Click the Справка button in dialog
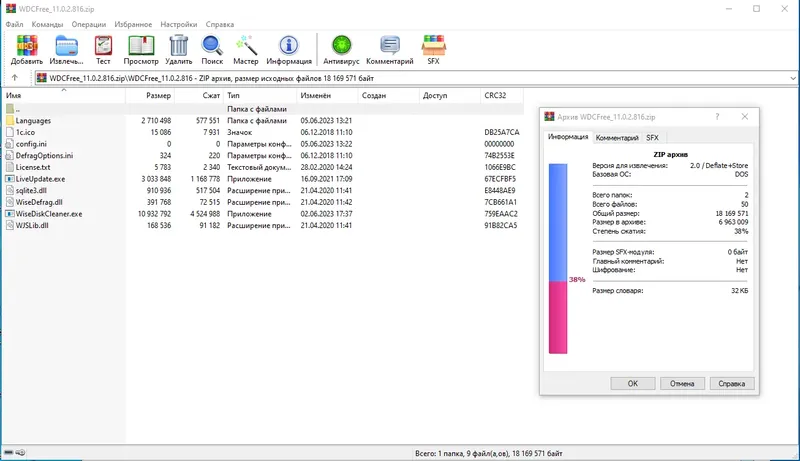This screenshot has height=461, width=800. pos(732,383)
